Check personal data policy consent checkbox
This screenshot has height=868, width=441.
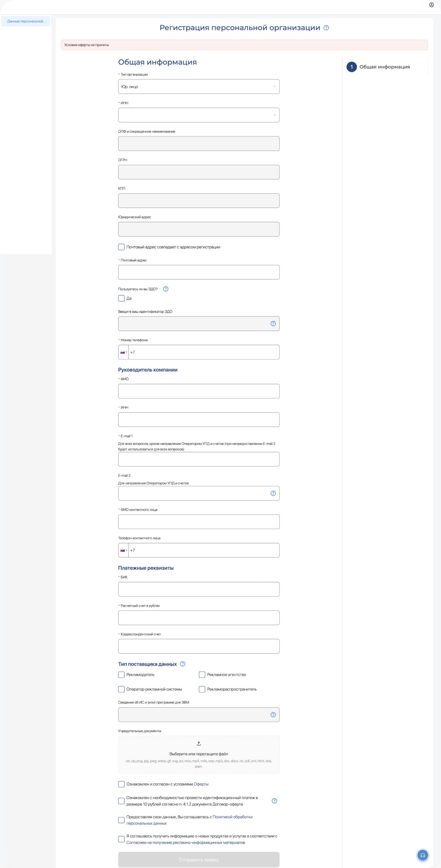coord(121,820)
